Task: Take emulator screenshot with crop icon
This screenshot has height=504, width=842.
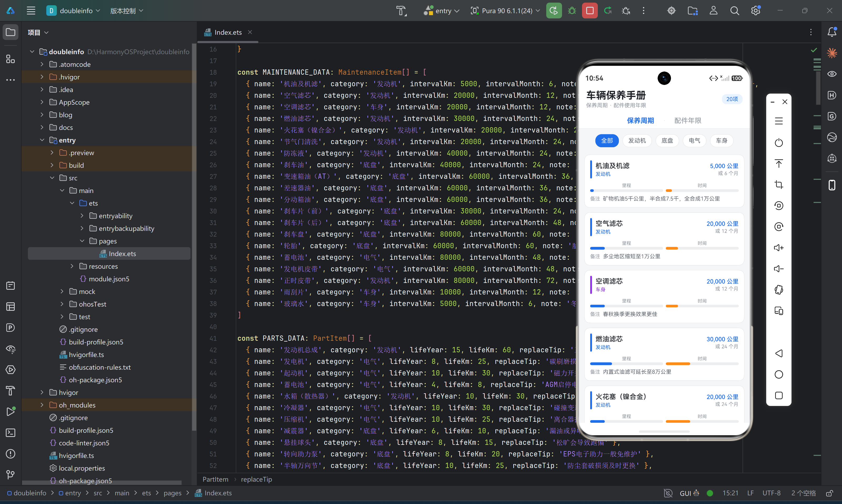Action: [x=779, y=184]
